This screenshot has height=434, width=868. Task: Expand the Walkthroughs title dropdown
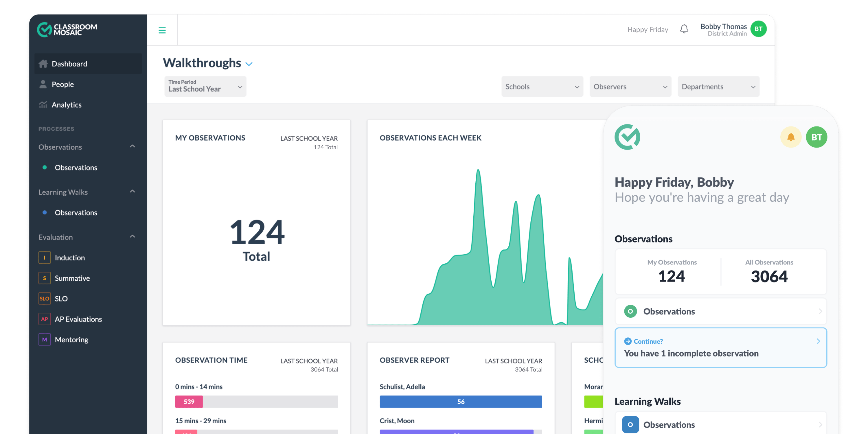[249, 64]
